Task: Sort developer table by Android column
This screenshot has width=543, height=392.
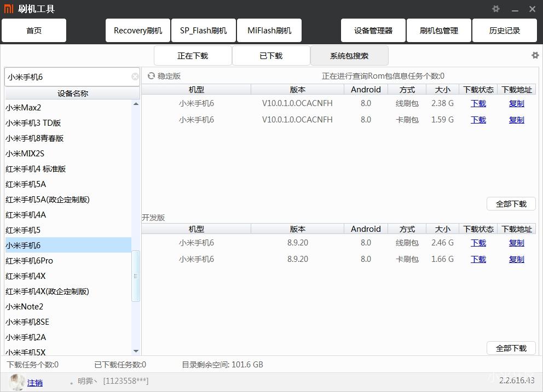Action: pos(366,229)
